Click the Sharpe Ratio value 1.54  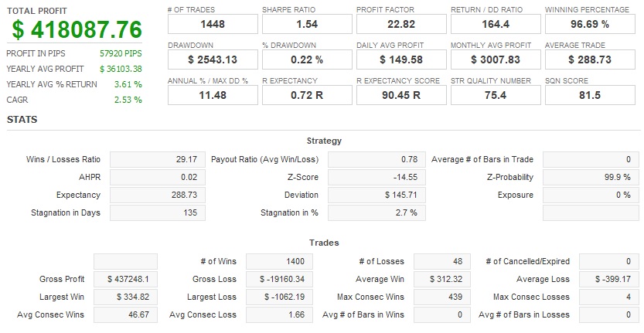click(x=306, y=25)
